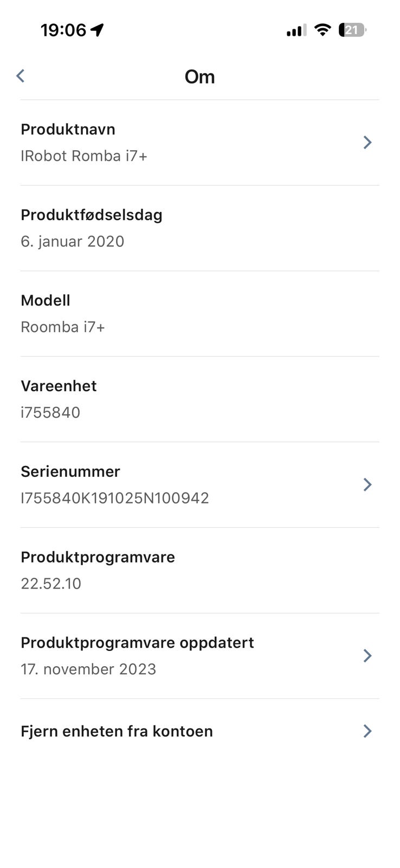Tap the Produktfødselsdag row
This screenshot has height=868, width=400.
coord(200,228)
